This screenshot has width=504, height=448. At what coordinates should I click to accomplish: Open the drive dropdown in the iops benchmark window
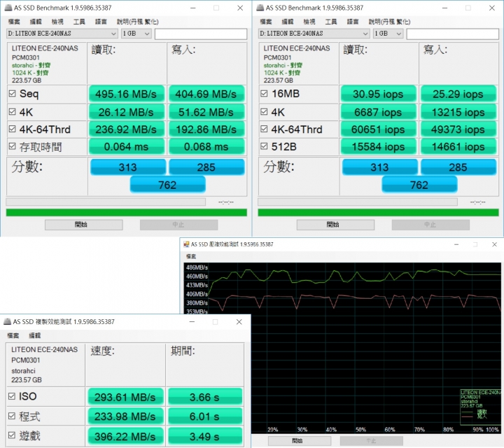coord(314,34)
